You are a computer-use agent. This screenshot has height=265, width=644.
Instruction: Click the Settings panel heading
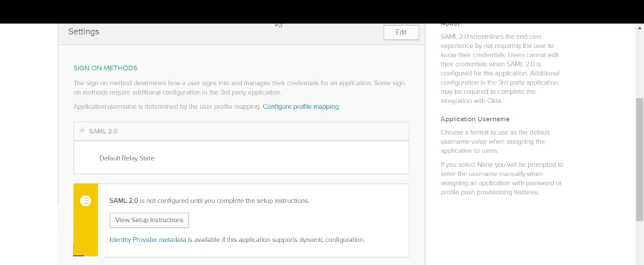(x=84, y=32)
